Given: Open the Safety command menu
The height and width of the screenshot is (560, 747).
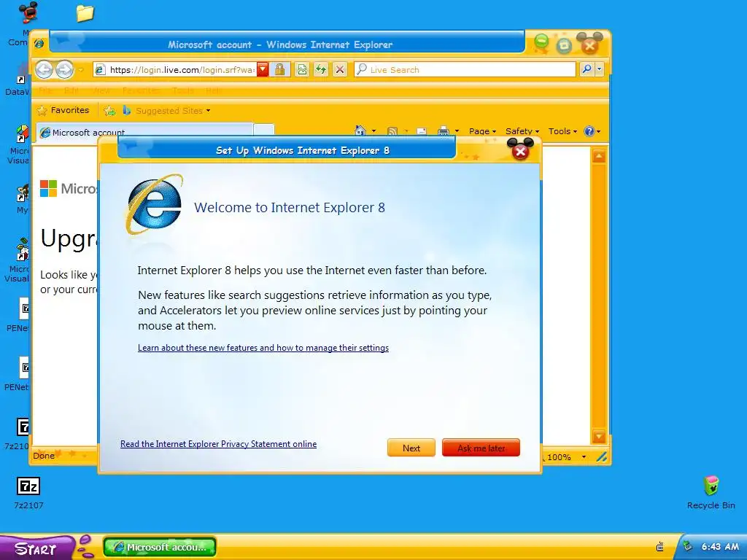Looking at the screenshot, I should [x=522, y=131].
